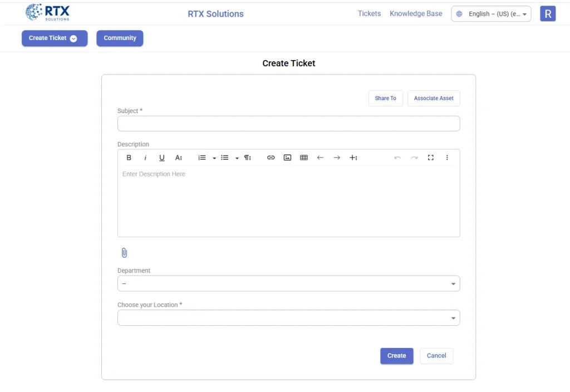Apply italic formatting to description text

145,158
